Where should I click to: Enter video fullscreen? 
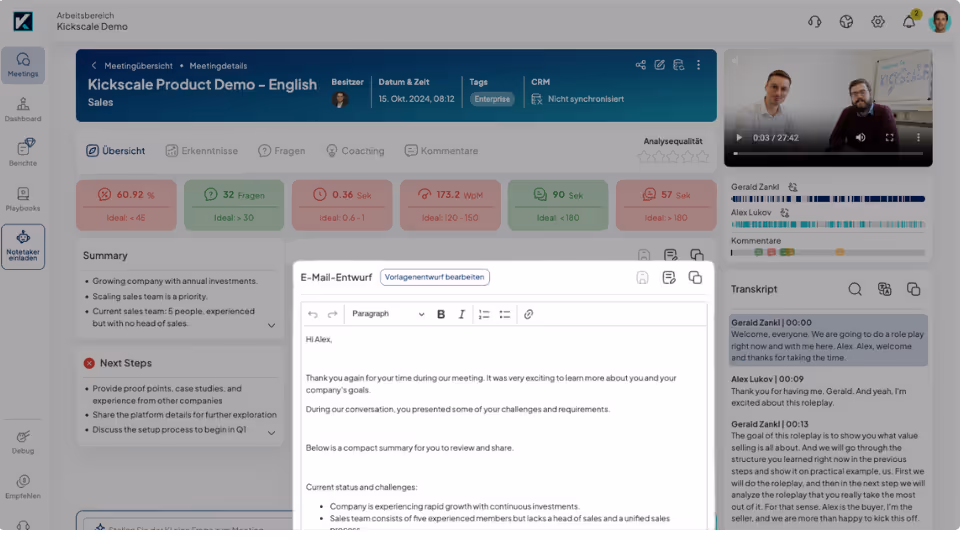pos(890,138)
